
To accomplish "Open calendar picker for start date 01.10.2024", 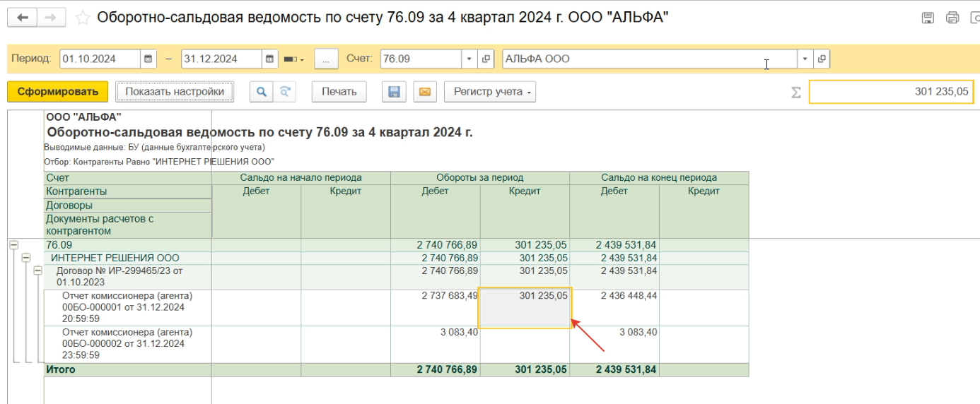I will click(x=148, y=59).
